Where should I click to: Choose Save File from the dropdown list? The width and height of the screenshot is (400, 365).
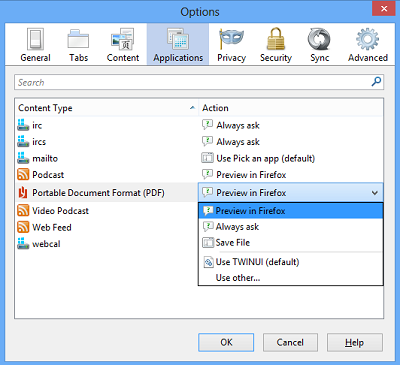tap(291, 243)
